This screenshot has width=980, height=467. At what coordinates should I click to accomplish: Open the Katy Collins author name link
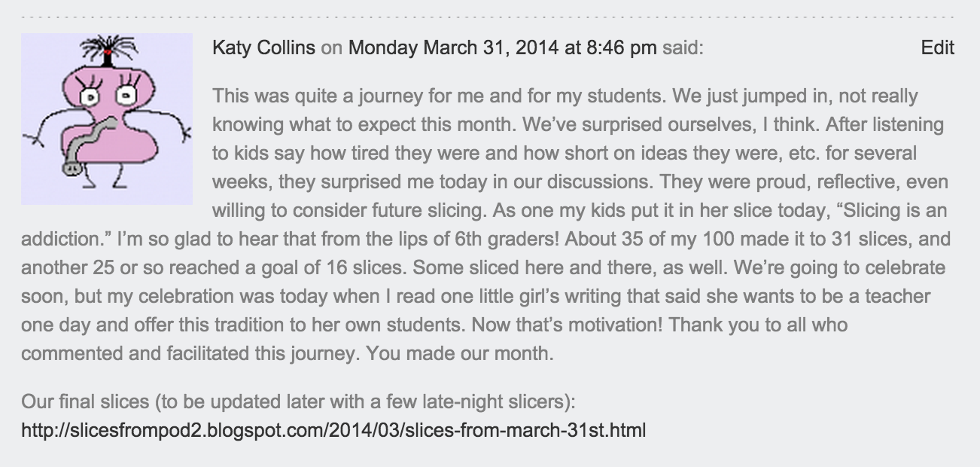pyautogui.click(x=263, y=48)
